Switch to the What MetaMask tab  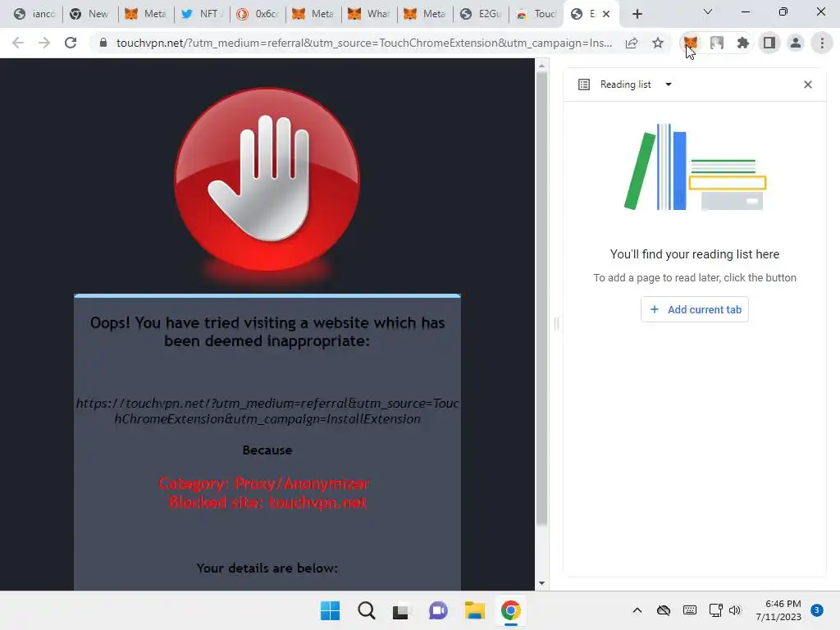coord(368,14)
